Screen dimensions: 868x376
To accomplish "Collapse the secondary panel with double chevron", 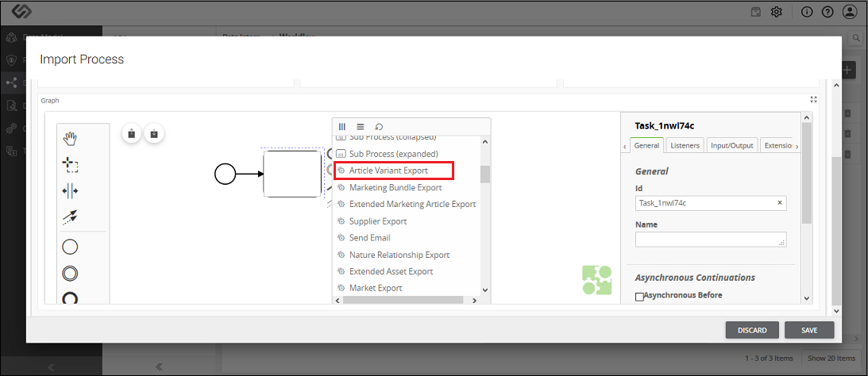I will [x=159, y=366].
